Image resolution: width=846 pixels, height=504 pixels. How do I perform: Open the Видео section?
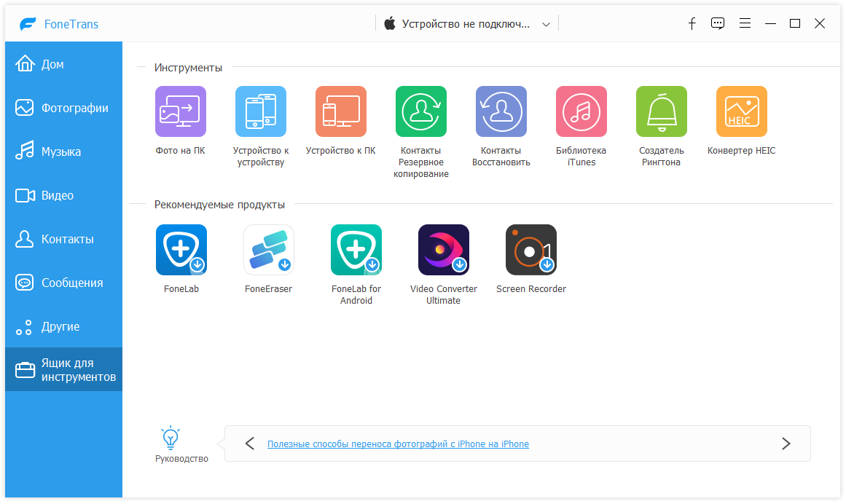coord(63,195)
